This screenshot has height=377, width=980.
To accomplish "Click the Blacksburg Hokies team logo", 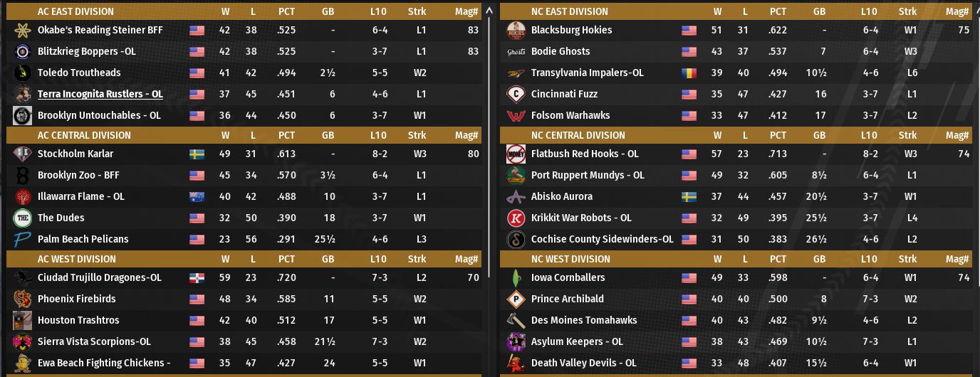I will coord(516,31).
